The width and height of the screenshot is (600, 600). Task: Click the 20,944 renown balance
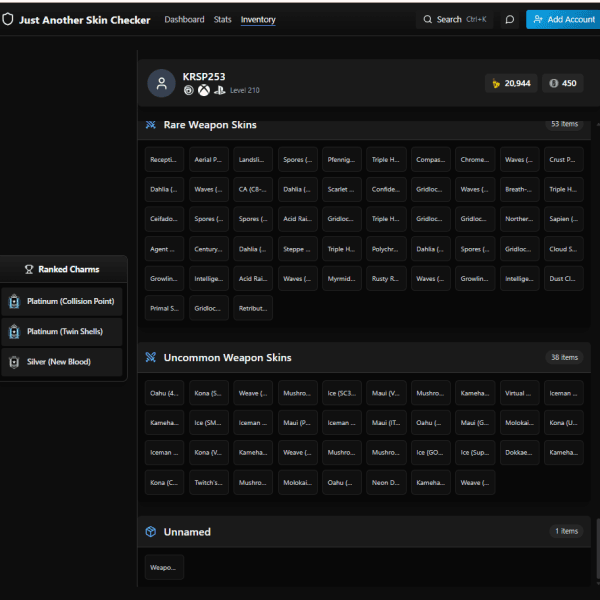click(x=511, y=83)
